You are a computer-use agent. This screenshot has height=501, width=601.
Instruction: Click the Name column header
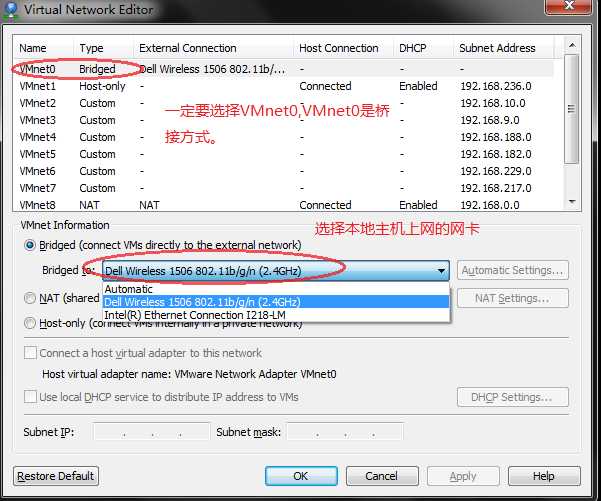[x=43, y=48]
